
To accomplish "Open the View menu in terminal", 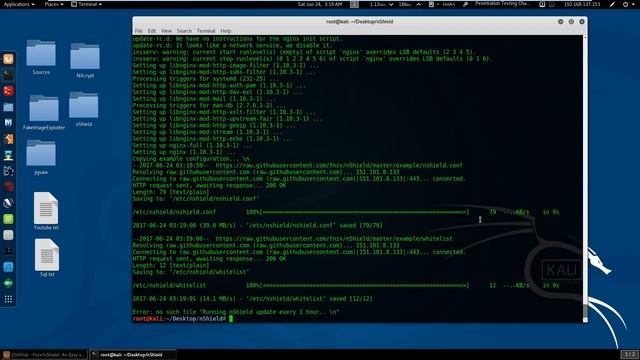I will tap(166, 31).
